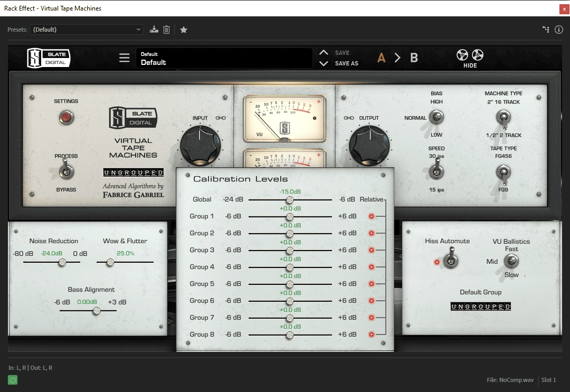570x392 pixels.
Task: Click the Default preset name field
Action: (224, 59)
